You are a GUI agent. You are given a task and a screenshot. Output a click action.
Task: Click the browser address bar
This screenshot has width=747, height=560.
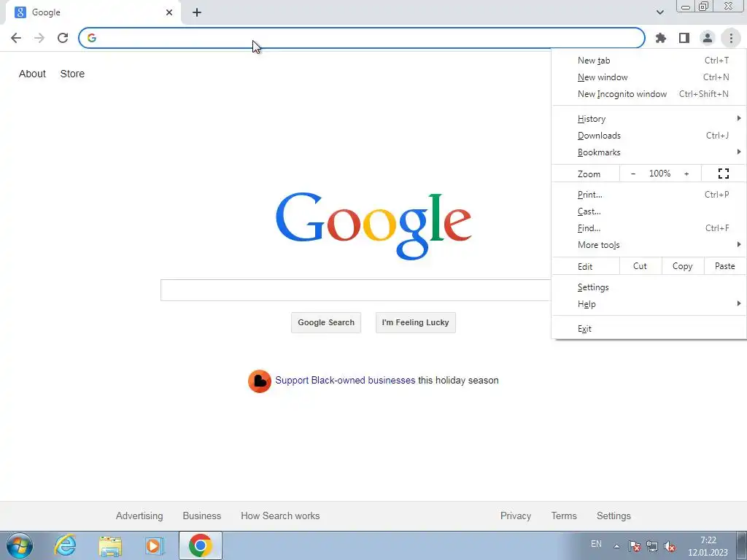362,38
